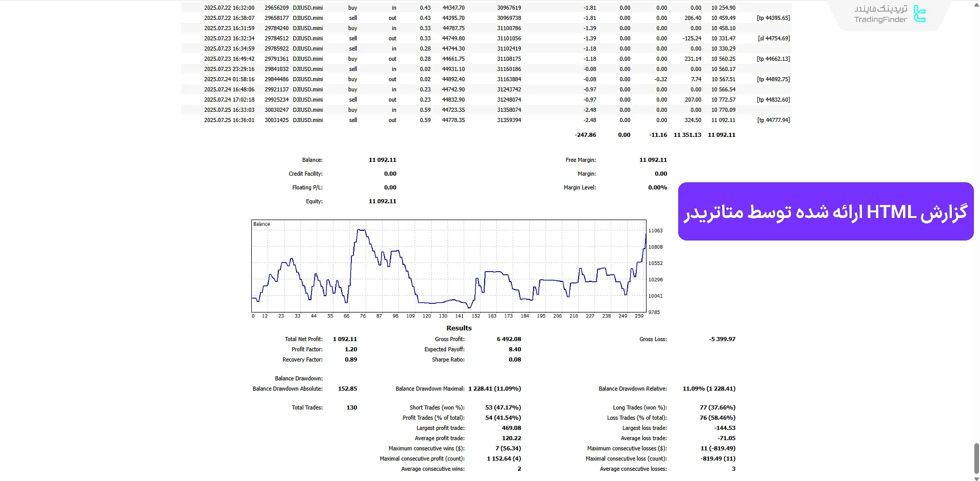
Task: Click the take-profit marker [tp 44777.94]
Action: click(773, 119)
